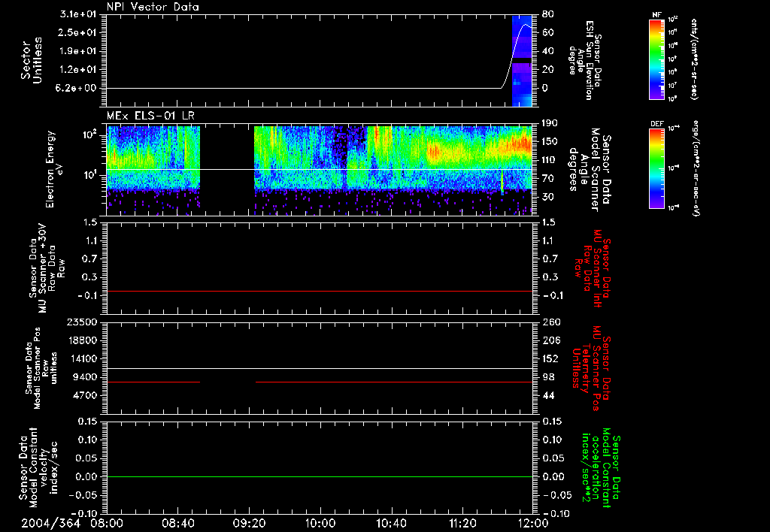Click the Sector Unitless axis title
The width and height of the screenshot is (770, 532).
(32, 60)
